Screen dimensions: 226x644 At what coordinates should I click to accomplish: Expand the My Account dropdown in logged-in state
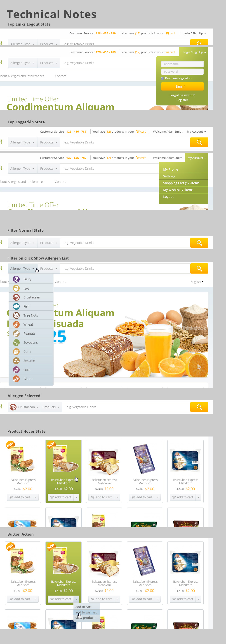pos(196,131)
